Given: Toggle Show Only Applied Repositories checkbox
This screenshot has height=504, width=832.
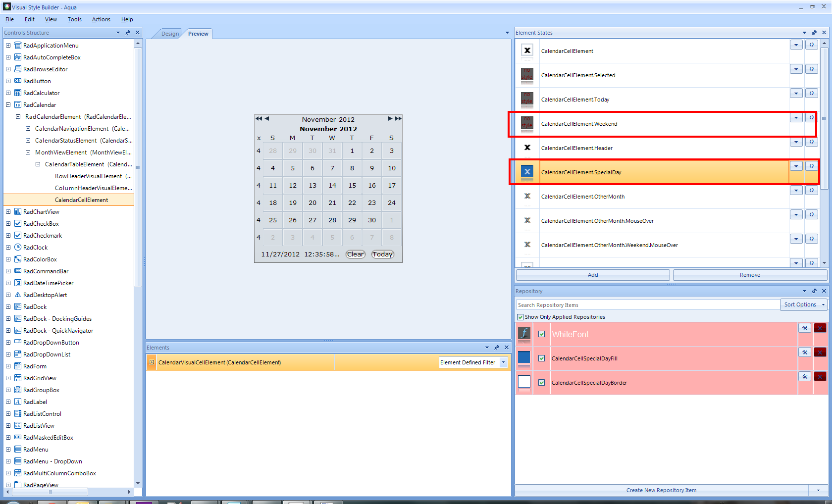Looking at the screenshot, I should (520, 317).
